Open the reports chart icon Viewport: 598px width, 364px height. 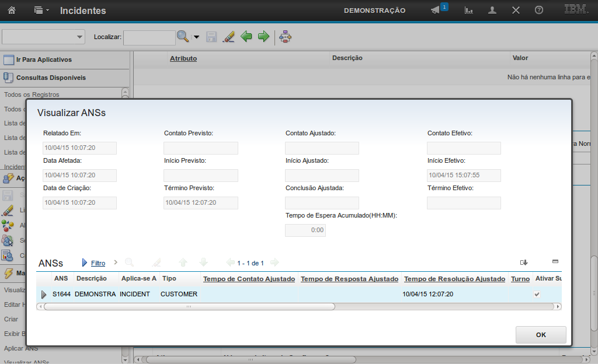(x=468, y=10)
